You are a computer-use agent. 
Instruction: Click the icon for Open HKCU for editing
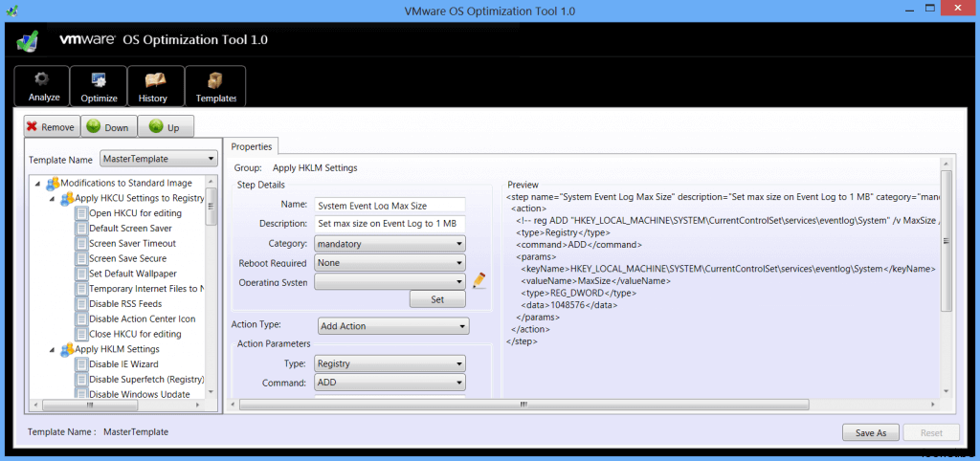click(80, 213)
